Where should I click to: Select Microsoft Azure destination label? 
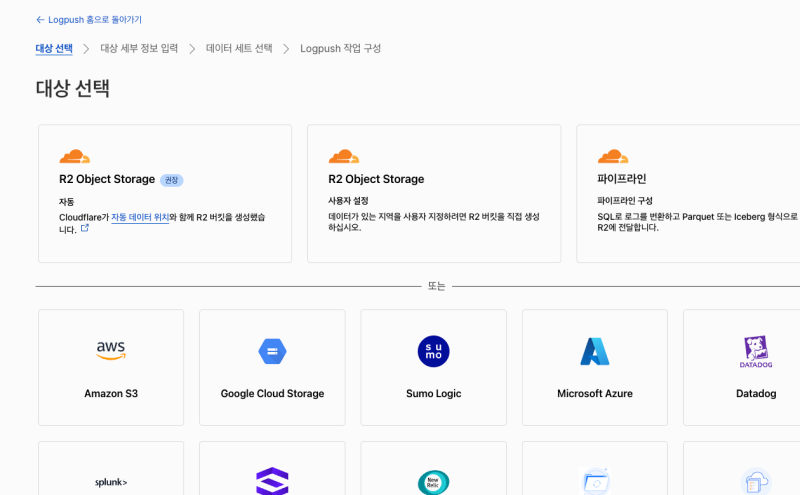pos(595,393)
